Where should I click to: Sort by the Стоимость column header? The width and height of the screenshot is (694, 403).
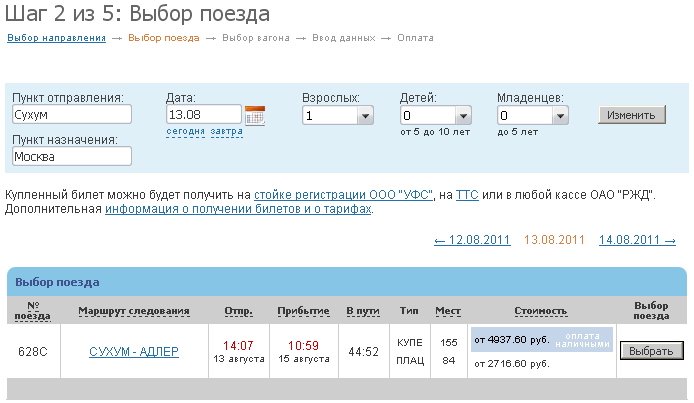[x=541, y=311]
